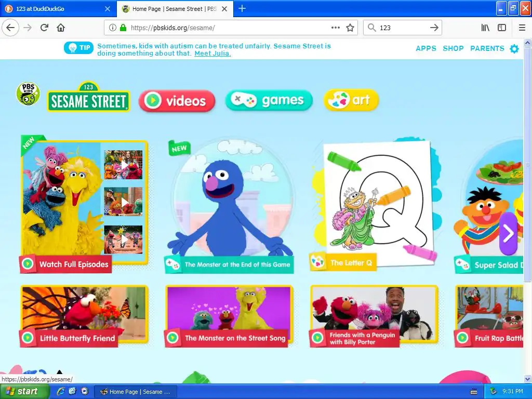Viewport: 532px width, 399px height.
Task: Click the Sesame Street sign logo
Action: click(88, 97)
